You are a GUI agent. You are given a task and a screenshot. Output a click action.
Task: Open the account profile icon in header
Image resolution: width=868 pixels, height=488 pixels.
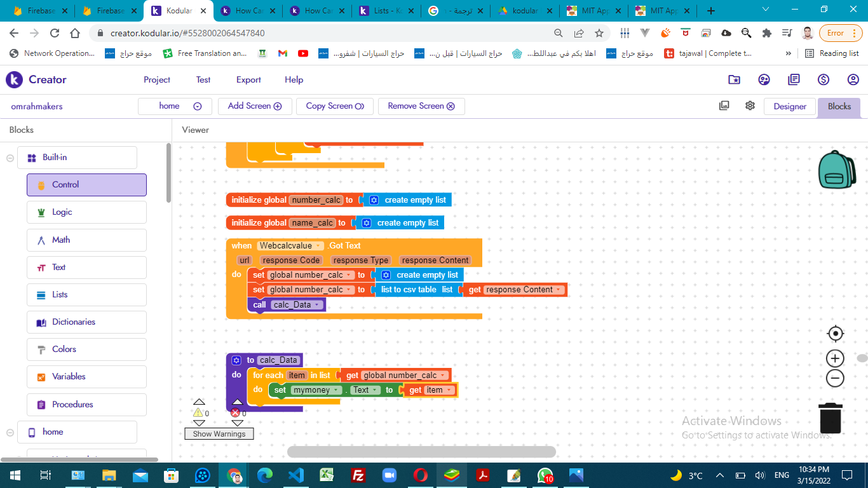(853, 79)
